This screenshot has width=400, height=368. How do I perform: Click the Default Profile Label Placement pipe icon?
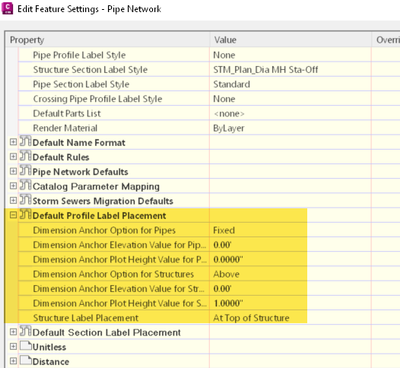pyautogui.click(x=25, y=214)
